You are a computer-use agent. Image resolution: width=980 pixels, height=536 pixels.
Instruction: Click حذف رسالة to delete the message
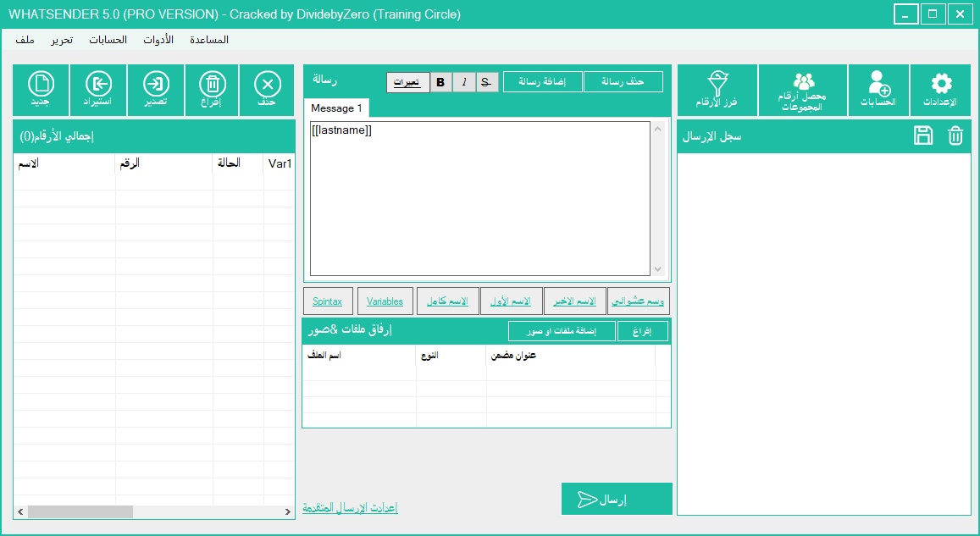(623, 82)
